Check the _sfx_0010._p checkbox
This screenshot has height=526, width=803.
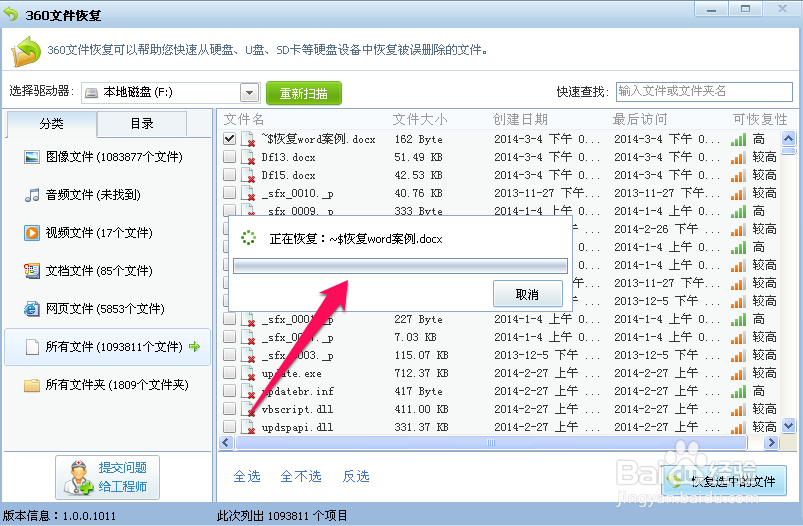[229, 193]
